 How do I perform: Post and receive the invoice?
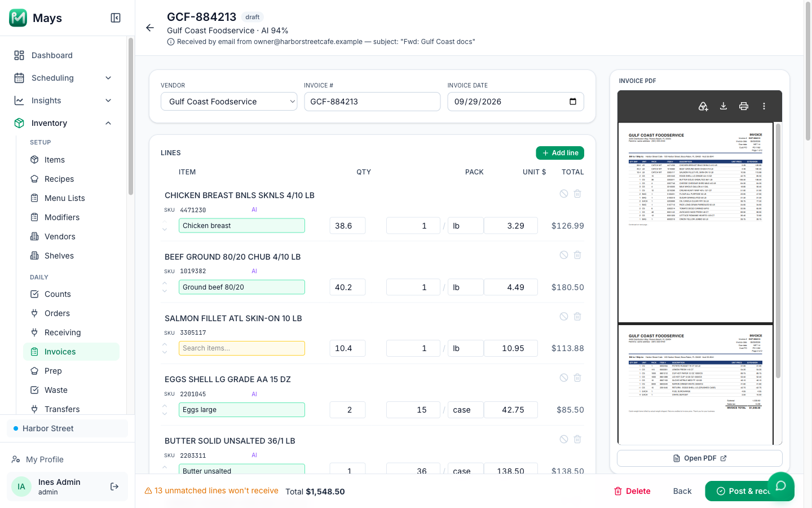tap(743, 491)
